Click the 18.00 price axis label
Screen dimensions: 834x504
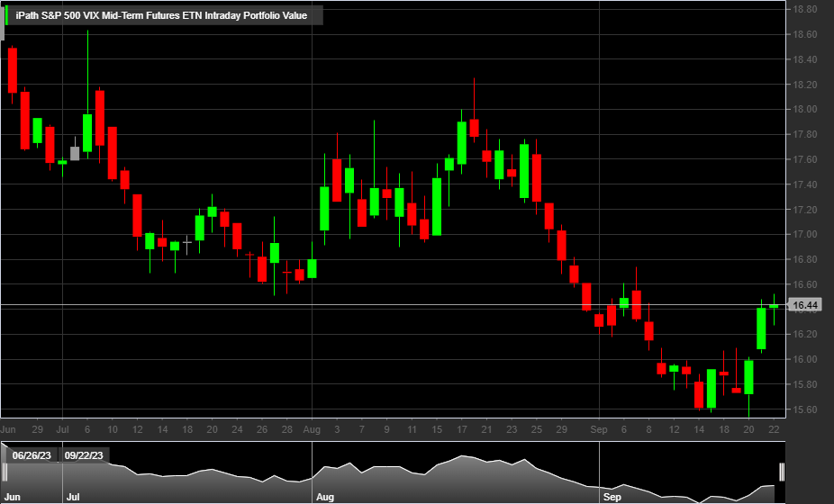[805, 109]
